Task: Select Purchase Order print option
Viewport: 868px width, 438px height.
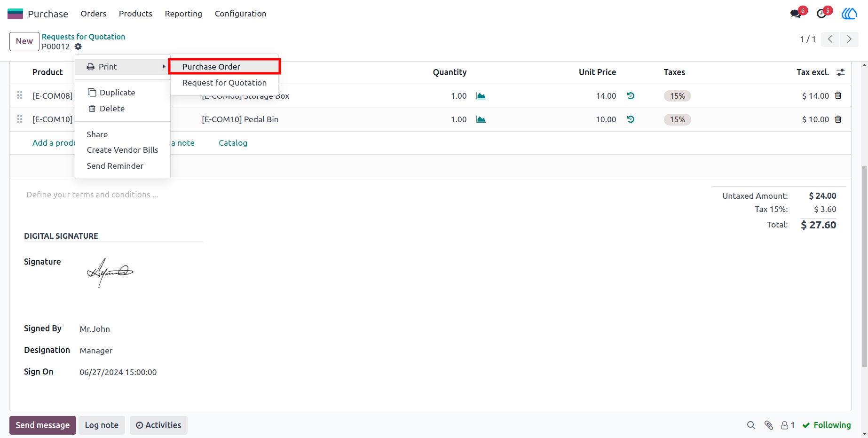Action: point(225,67)
